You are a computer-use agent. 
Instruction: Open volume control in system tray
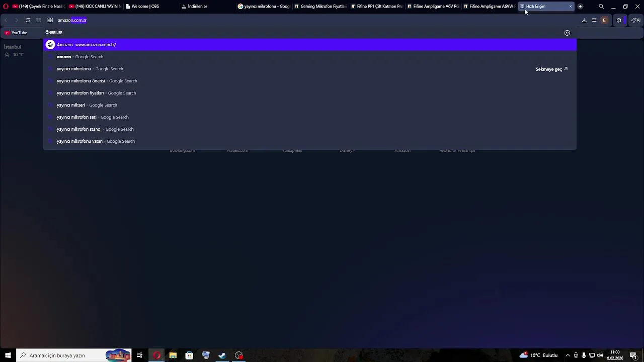(x=600, y=355)
